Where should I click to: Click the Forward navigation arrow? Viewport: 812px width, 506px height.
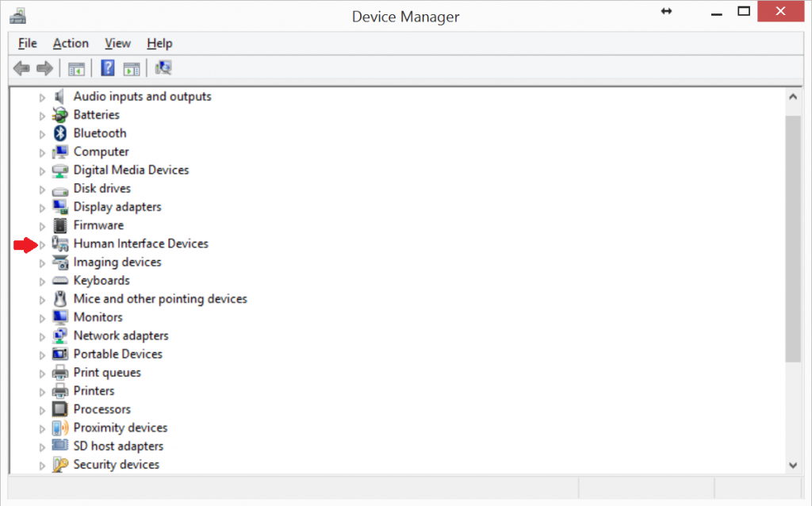point(44,68)
